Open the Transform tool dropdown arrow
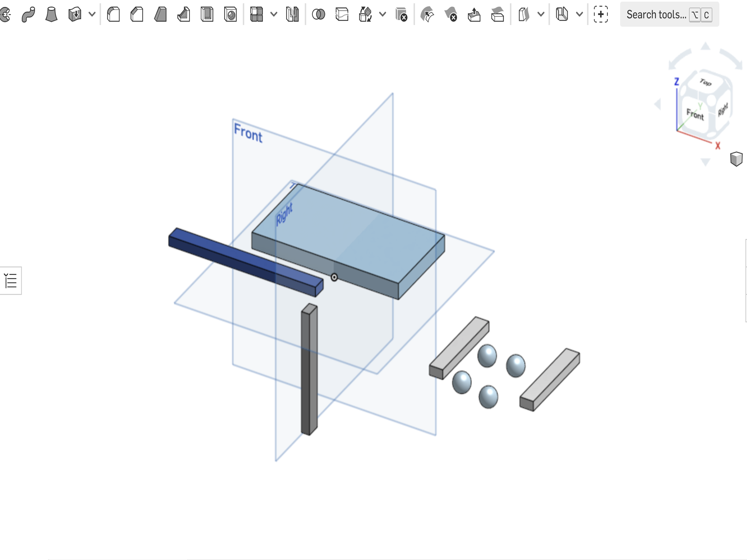 tap(383, 14)
